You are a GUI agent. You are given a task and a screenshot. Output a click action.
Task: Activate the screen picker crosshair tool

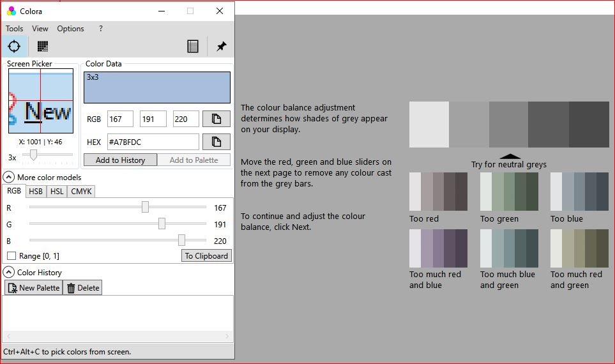point(14,46)
